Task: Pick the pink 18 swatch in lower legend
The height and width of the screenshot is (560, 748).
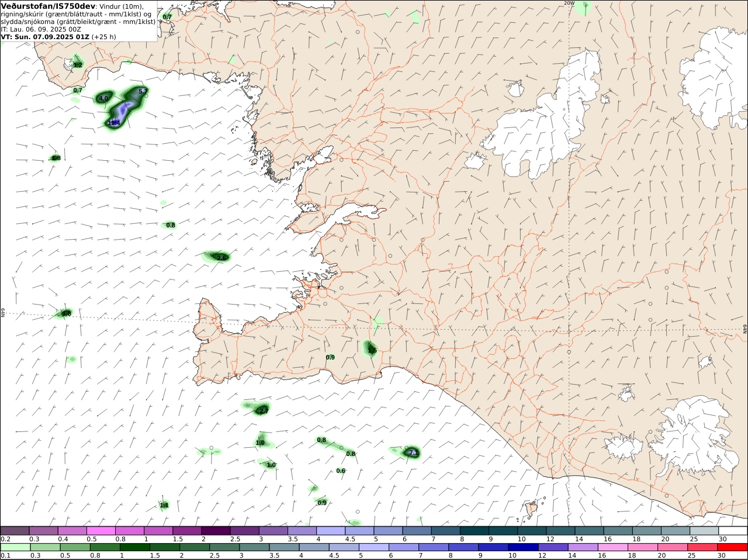Action: click(642, 548)
